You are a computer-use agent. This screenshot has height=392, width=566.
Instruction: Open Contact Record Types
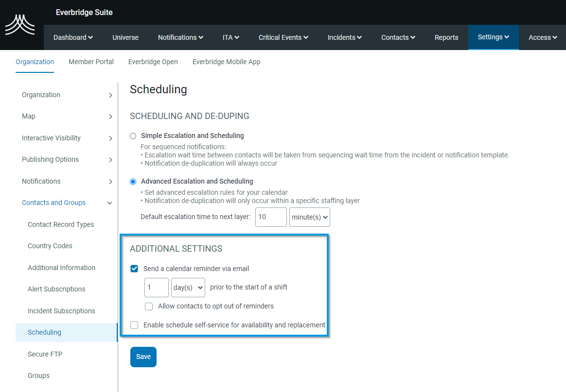point(61,224)
